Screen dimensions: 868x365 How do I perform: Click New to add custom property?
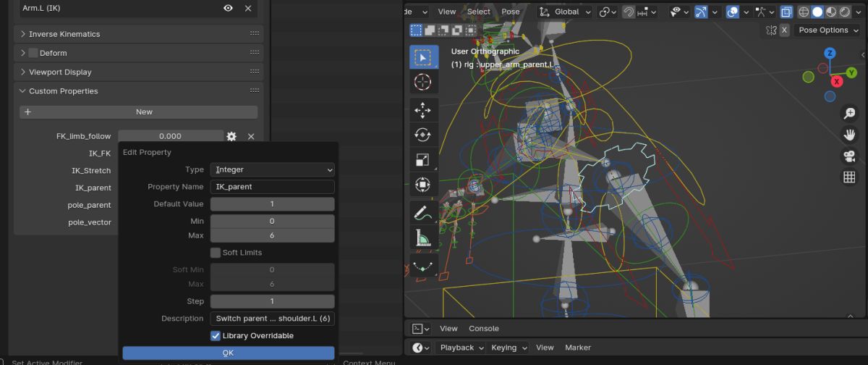click(138, 112)
